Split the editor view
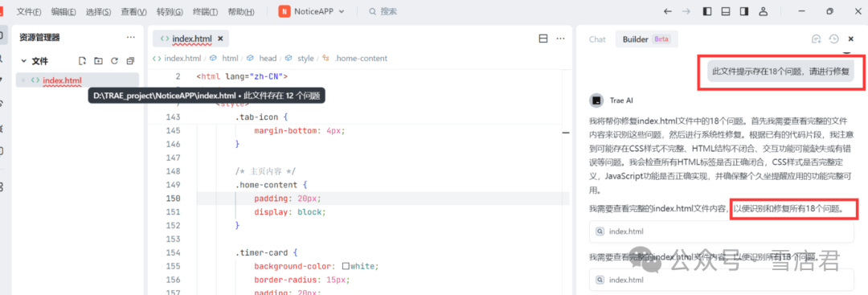The image size is (868, 295). pyautogui.click(x=543, y=39)
